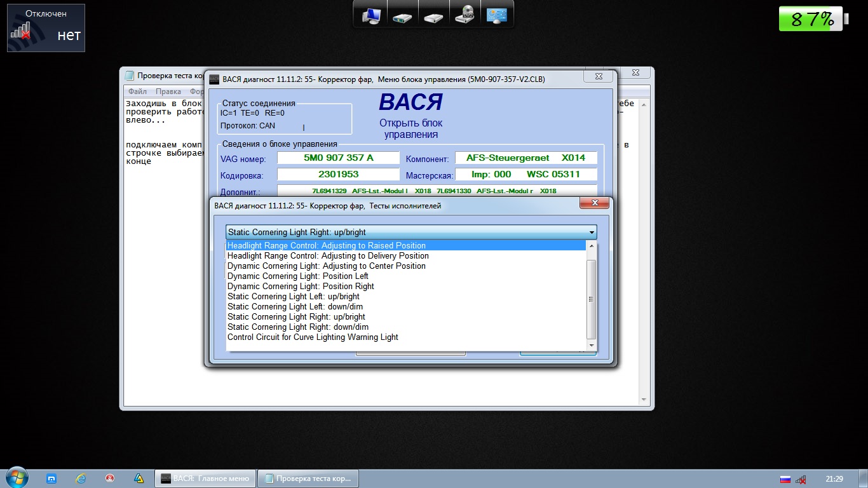Viewport: 868px width, 488px height.
Task: Open the Computer icon in the top dock
Action: (371, 15)
